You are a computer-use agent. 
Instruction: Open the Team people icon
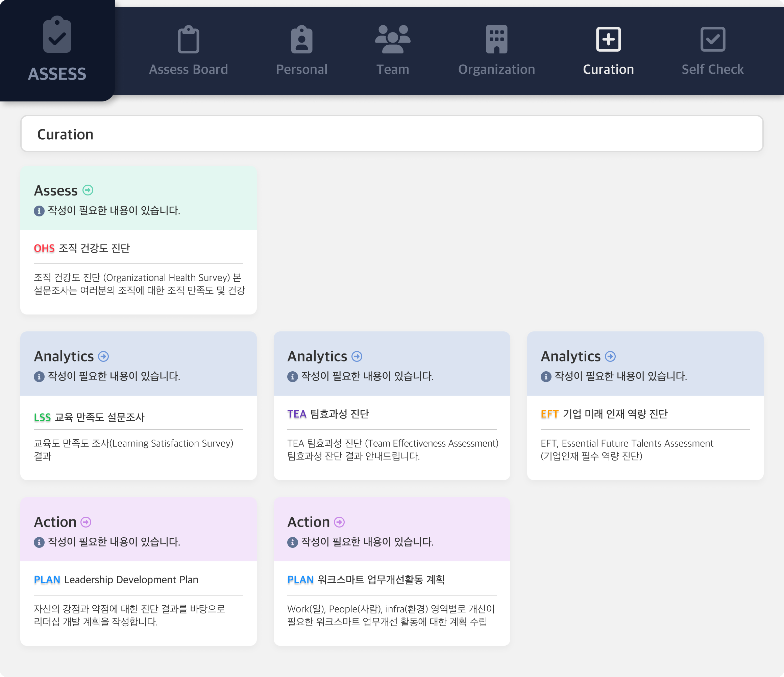[x=392, y=39]
